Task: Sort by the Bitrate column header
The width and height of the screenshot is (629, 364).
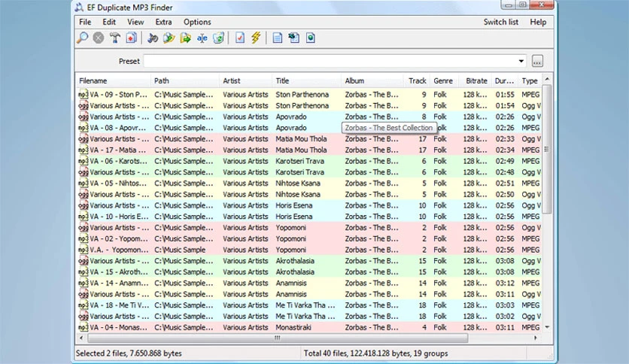Action: 476,80
